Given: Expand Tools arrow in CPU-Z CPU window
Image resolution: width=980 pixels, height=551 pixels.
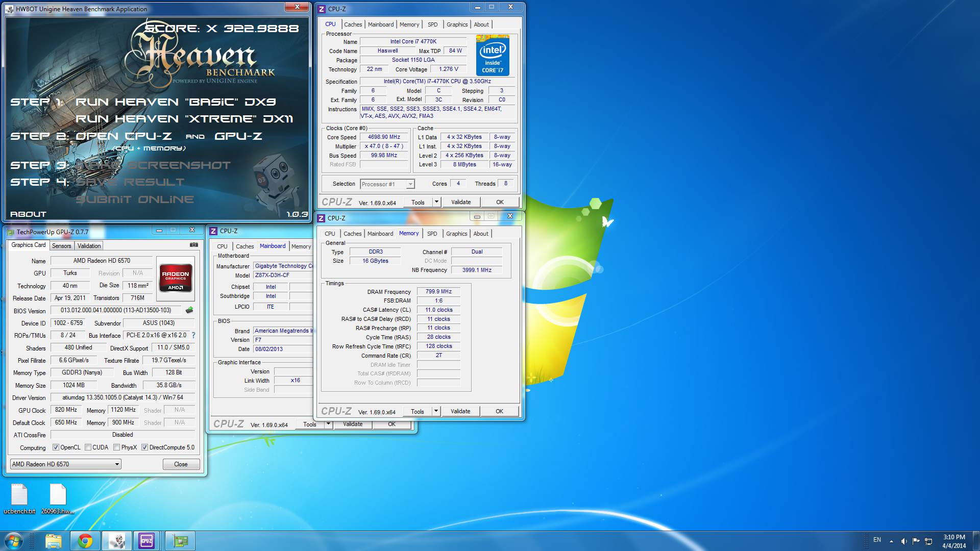Looking at the screenshot, I should pyautogui.click(x=436, y=202).
